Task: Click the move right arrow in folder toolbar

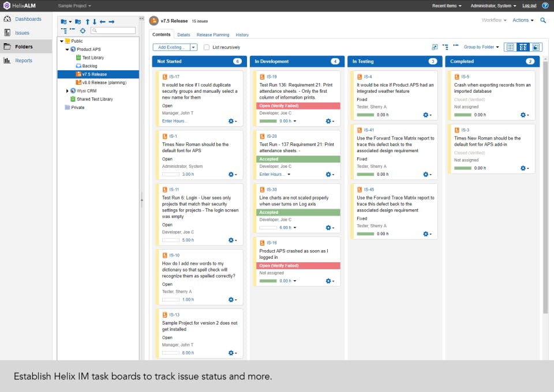Action: click(111, 22)
